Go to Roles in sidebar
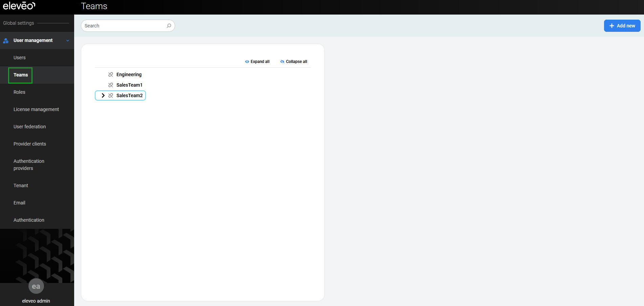The height and width of the screenshot is (306, 644). [19, 92]
